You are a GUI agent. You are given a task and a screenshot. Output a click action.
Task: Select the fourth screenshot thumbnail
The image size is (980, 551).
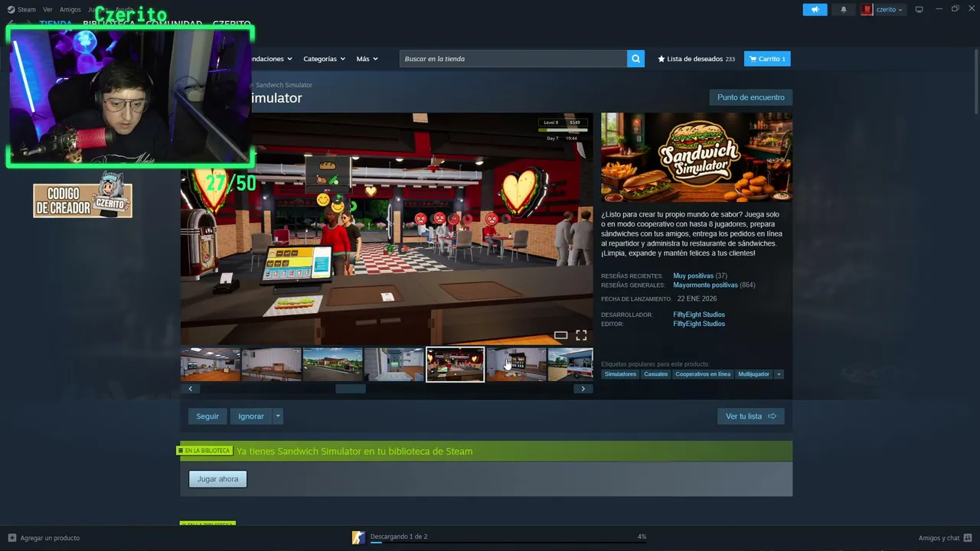tap(394, 364)
